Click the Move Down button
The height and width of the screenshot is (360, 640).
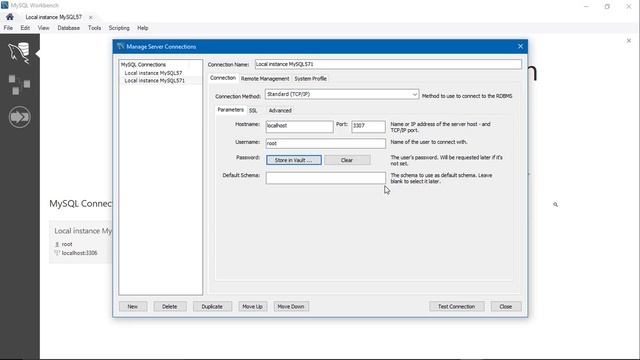tap(291, 307)
